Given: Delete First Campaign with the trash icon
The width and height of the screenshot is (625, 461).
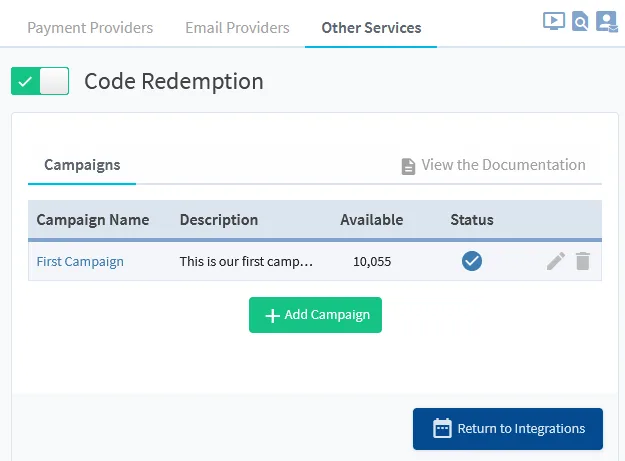Looking at the screenshot, I should 583,261.
